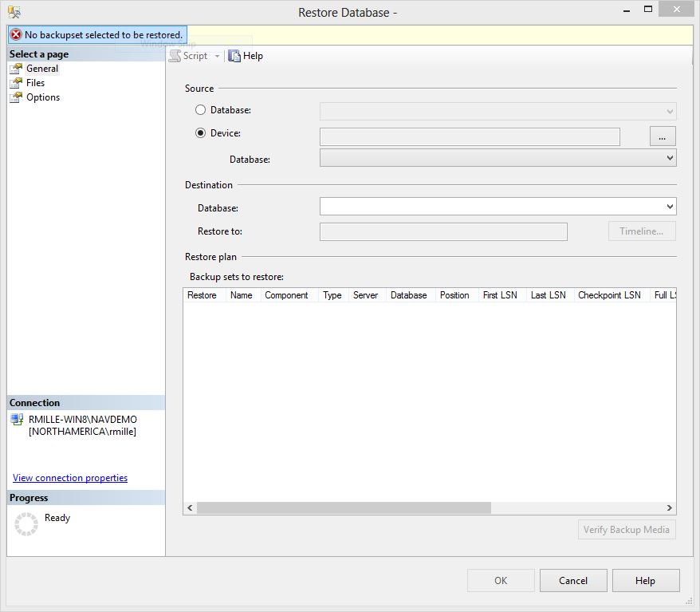700x612 pixels.
Task: Switch to the Files page
Action: [35, 83]
